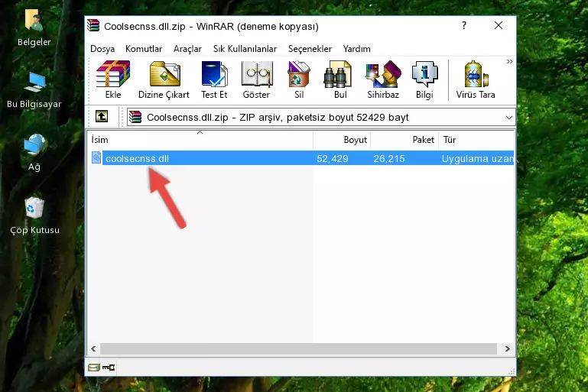Click the horizontal scrollbar right arrow

(x=508, y=349)
